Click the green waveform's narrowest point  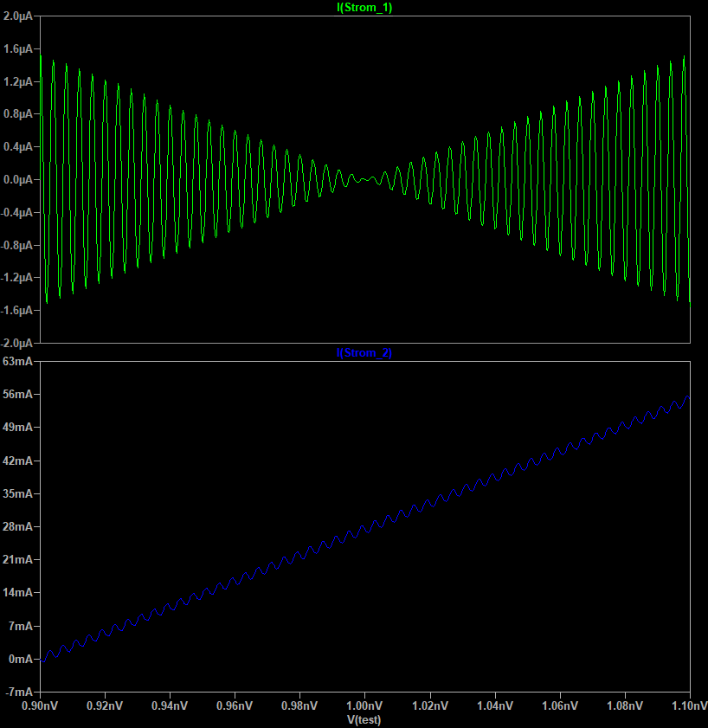(365, 180)
